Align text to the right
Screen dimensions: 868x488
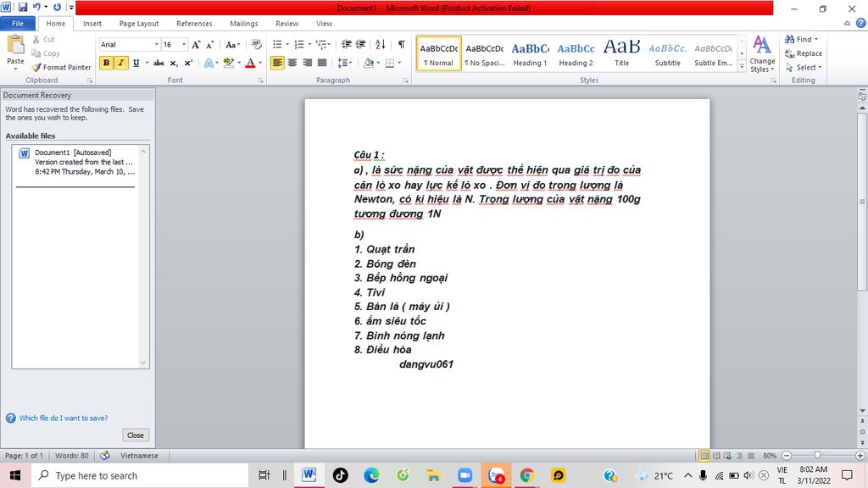pos(307,63)
